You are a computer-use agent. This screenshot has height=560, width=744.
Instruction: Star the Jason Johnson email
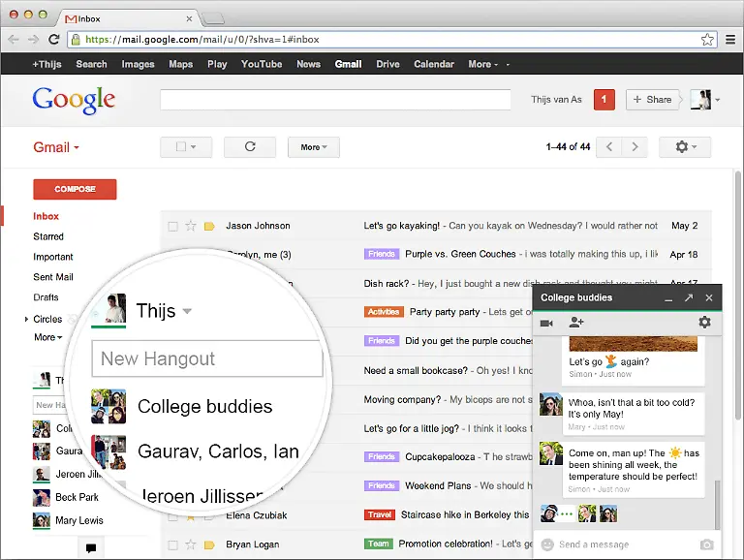tap(191, 226)
